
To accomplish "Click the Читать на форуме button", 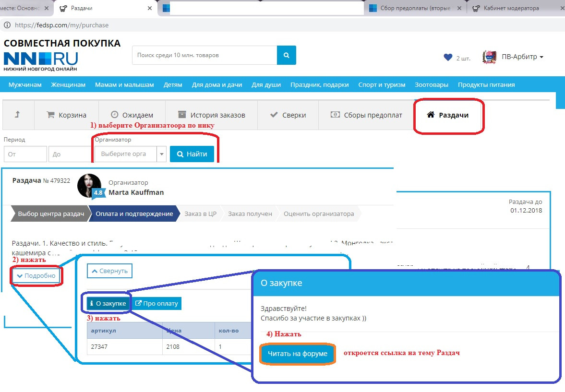I will (298, 354).
